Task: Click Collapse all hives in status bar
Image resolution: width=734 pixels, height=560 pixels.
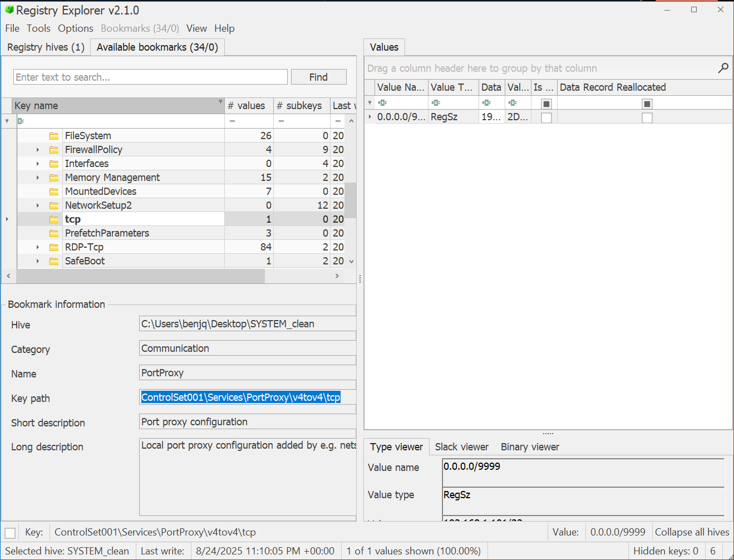Action: click(692, 532)
